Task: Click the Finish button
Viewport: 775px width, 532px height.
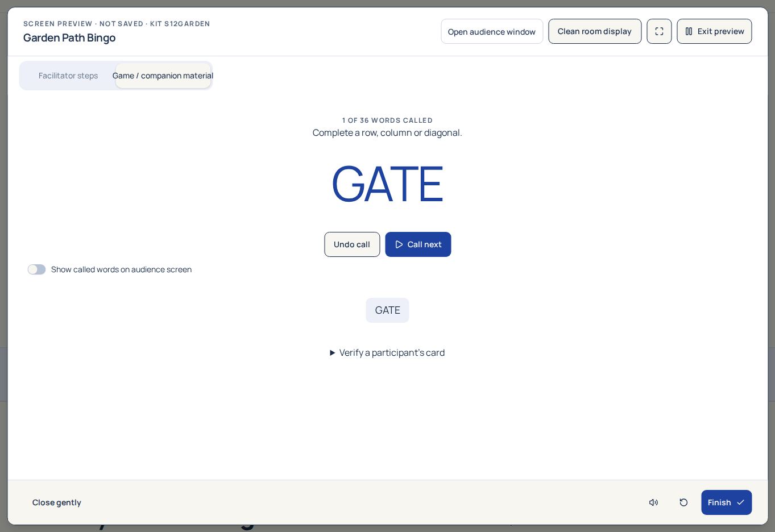Action: (726, 502)
